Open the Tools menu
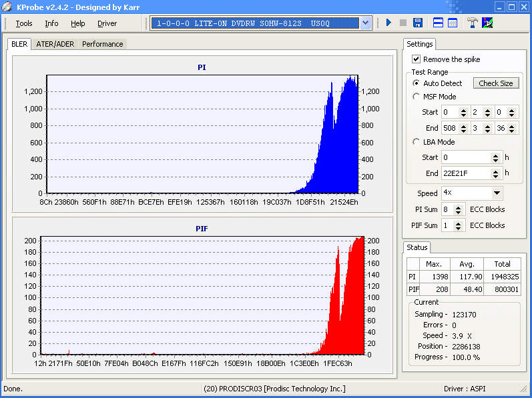This screenshot has height=398, width=532. [24, 23]
